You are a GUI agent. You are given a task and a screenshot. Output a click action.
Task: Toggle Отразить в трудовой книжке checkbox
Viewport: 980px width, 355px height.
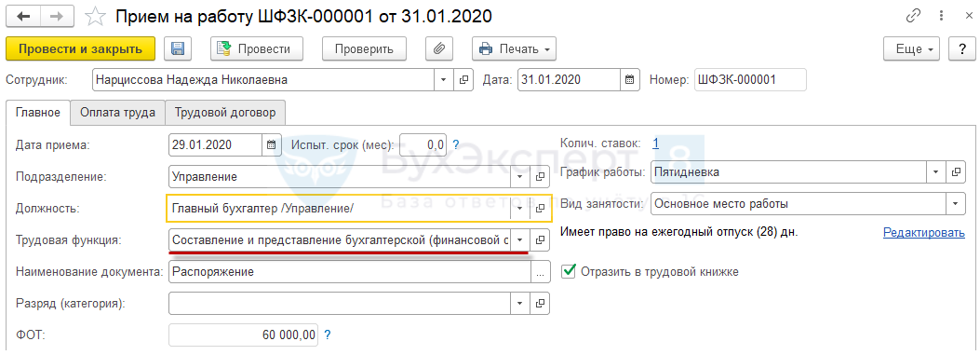pyautogui.click(x=568, y=271)
